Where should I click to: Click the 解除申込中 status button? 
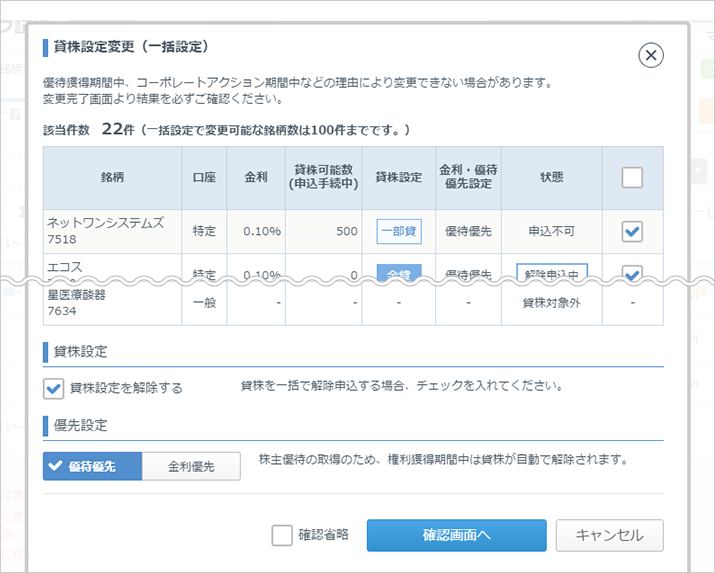coord(552,270)
